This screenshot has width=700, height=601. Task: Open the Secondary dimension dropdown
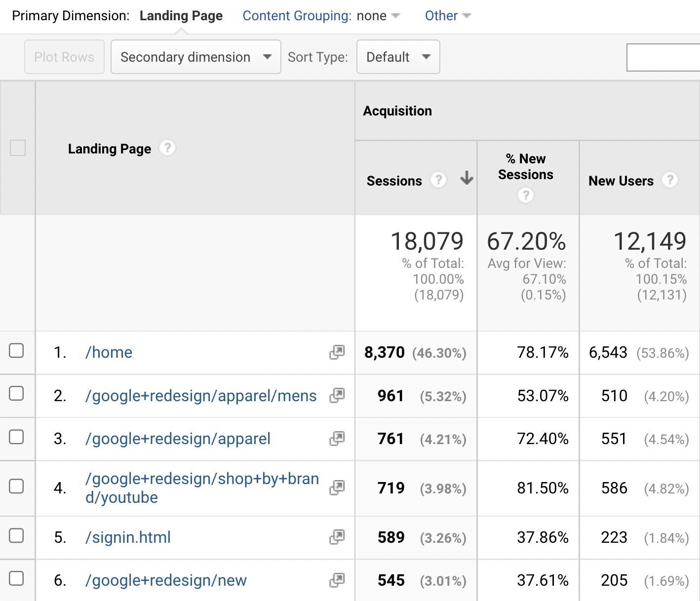click(196, 57)
